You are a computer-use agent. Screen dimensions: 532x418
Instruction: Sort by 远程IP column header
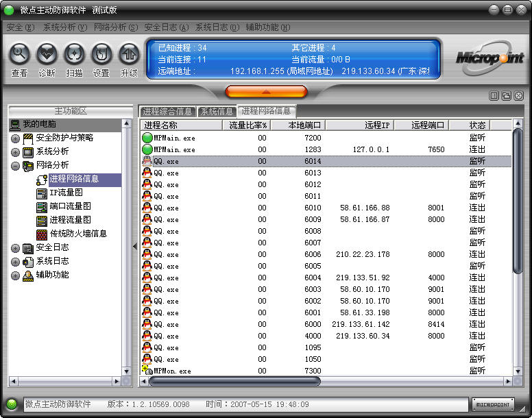tap(360, 125)
